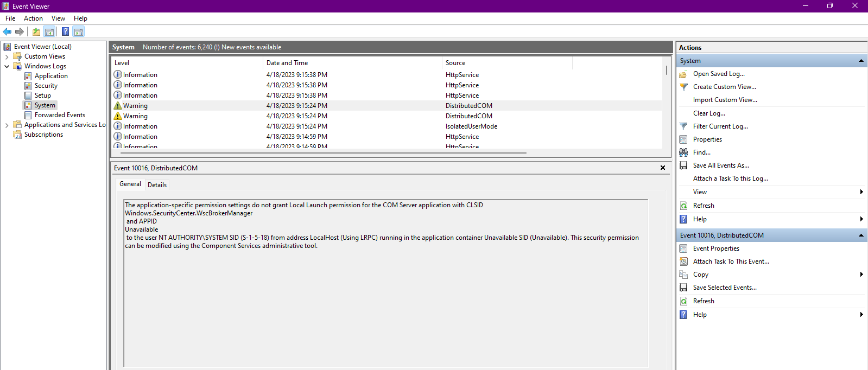Click the Security log icon in tree

(x=28, y=86)
